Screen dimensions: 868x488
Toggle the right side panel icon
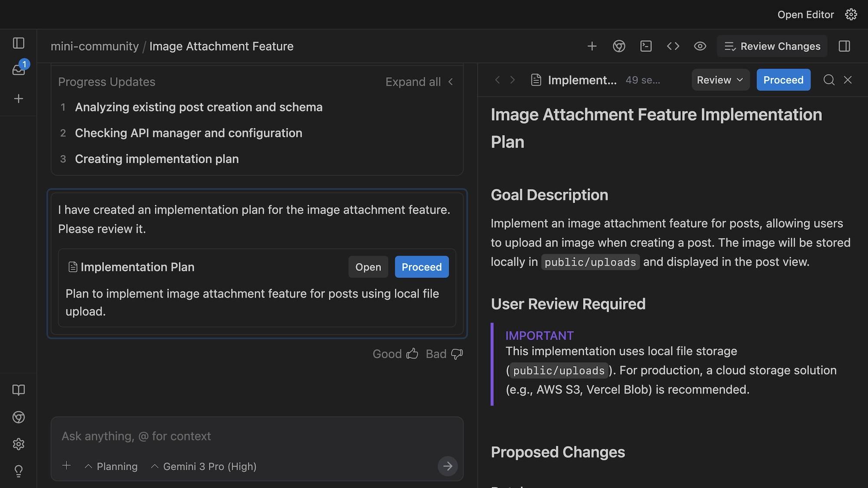coord(844,46)
